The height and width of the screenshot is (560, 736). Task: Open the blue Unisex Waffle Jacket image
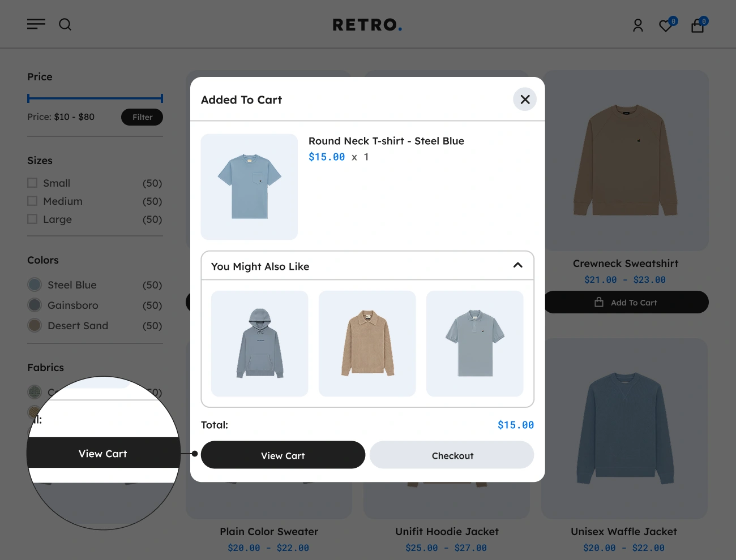coord(624,429)
